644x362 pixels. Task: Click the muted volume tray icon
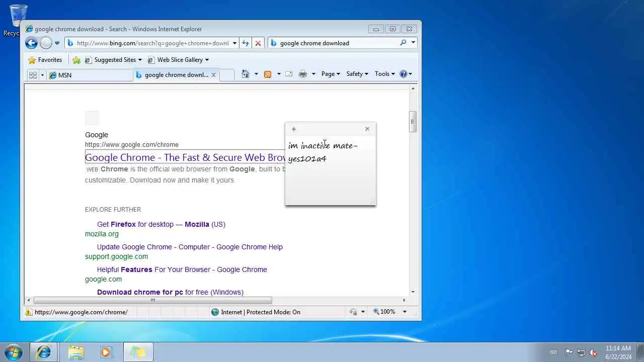(593, 352)
